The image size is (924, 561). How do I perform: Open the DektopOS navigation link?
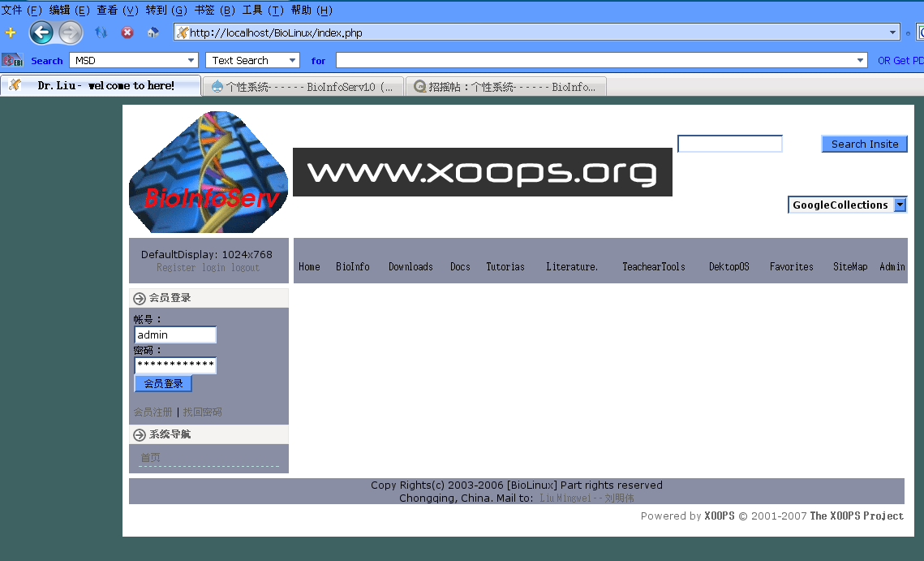729,266
